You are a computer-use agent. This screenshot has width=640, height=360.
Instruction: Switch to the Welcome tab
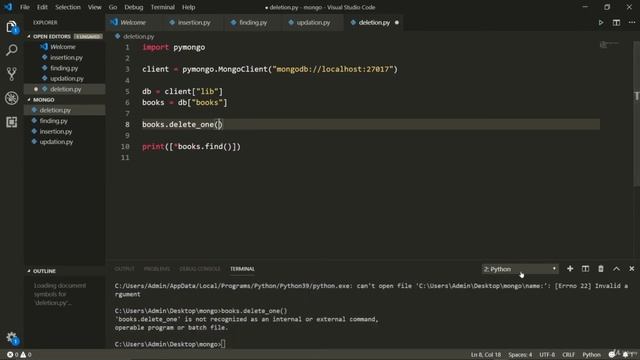pyautogui.click(x=133, y=22)
